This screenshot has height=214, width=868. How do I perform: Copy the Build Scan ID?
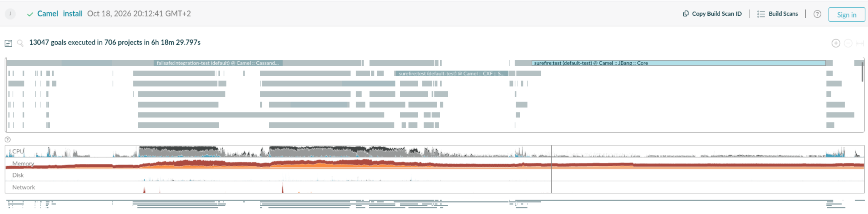(x=712, y=14)
